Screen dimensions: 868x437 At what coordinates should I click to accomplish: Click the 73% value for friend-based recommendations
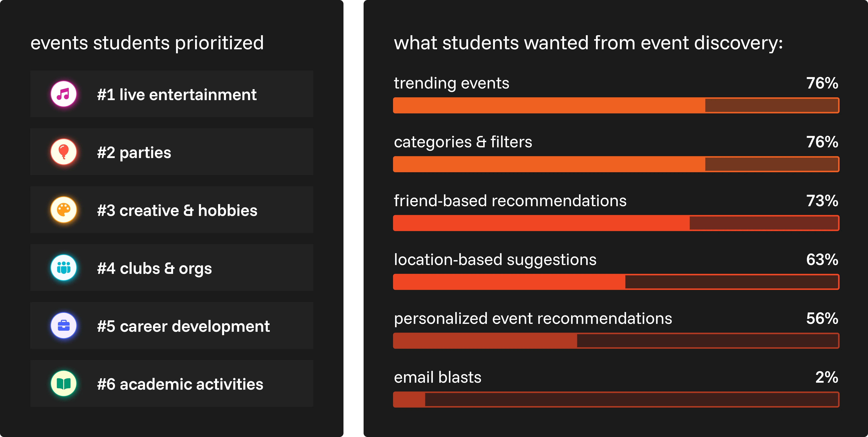click(822, 201)
